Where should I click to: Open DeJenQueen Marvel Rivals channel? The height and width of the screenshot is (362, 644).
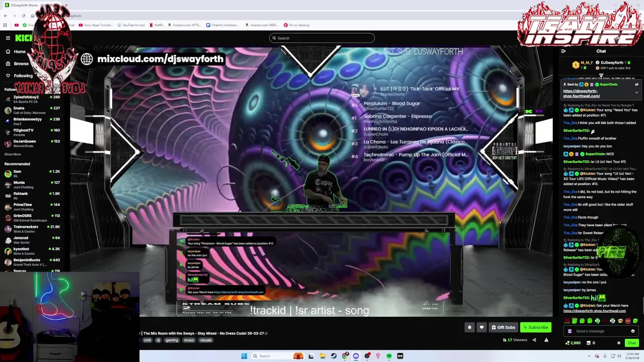[x=32, y=143]
